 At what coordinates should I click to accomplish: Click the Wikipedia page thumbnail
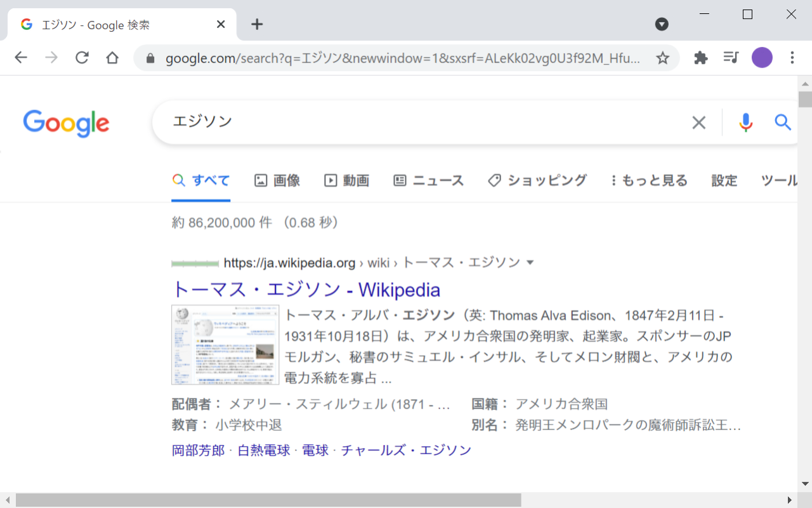coord(225,345)
